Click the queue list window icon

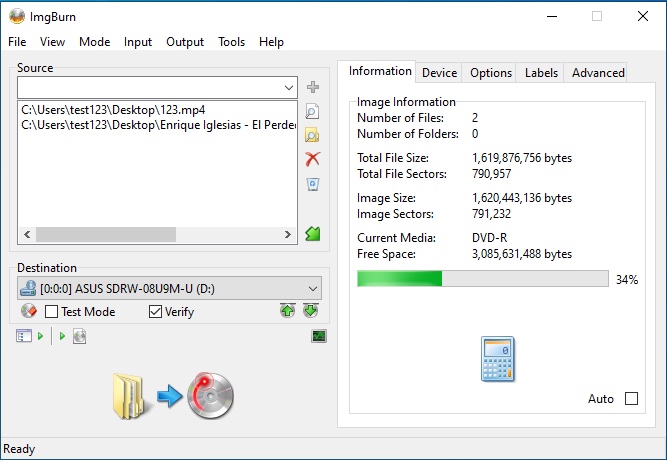24,336
